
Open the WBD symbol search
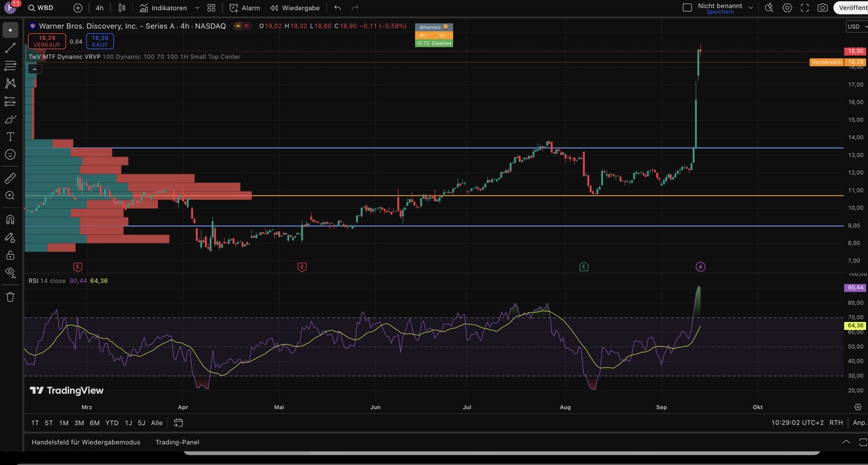coord(41,8)
